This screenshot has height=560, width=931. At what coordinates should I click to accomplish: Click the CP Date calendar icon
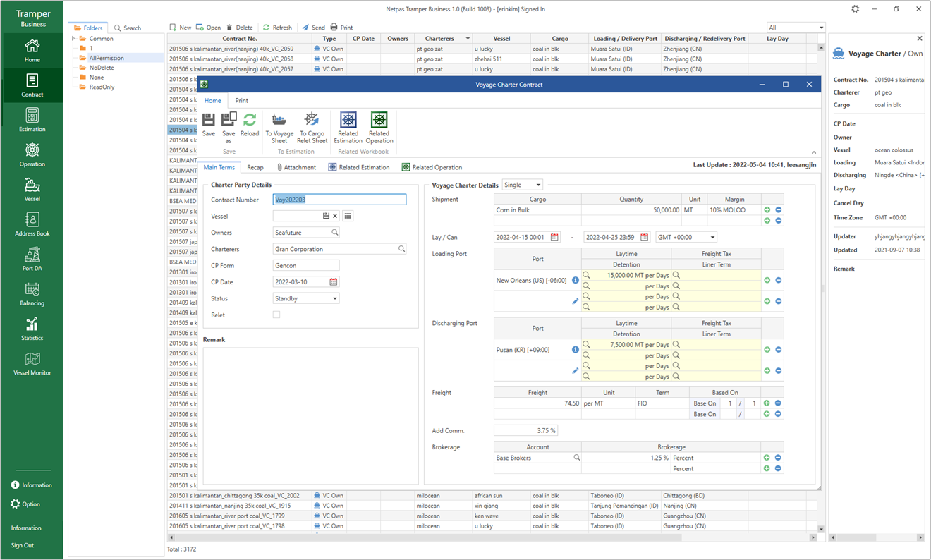334,282
